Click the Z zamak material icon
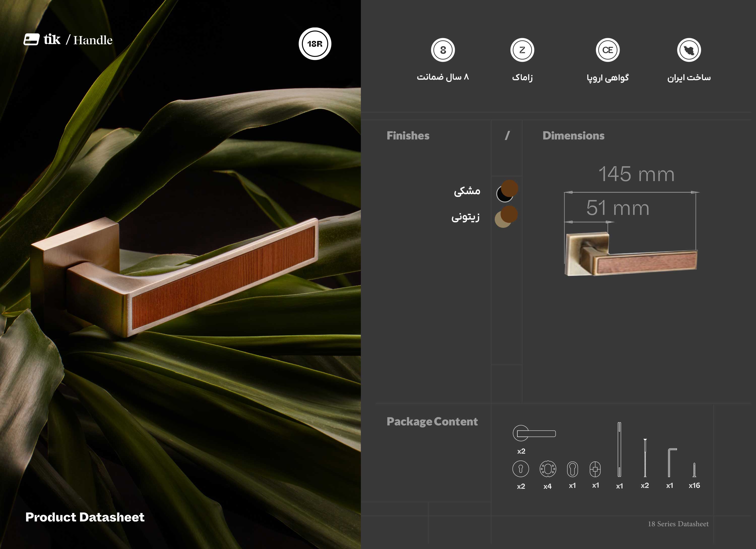This screenshot has width=756, height=549. 522,50
